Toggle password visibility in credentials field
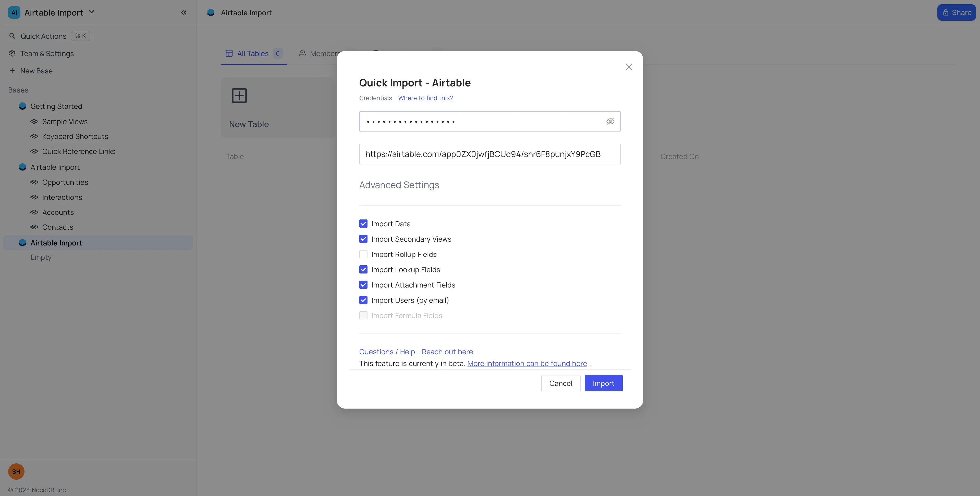 (610, 121)
